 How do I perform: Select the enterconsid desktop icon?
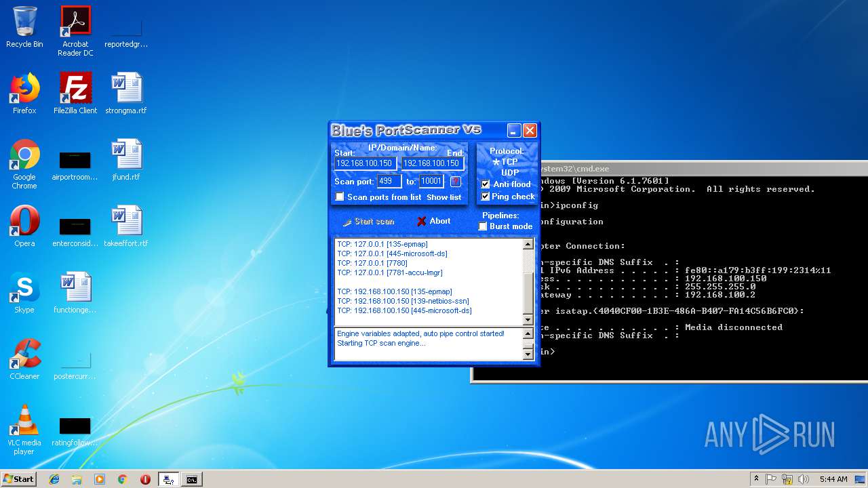75,231
